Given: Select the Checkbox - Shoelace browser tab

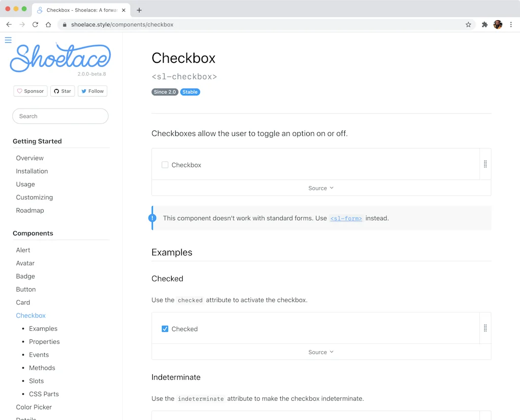Looking at the screenshot, I should click(79, 10).
